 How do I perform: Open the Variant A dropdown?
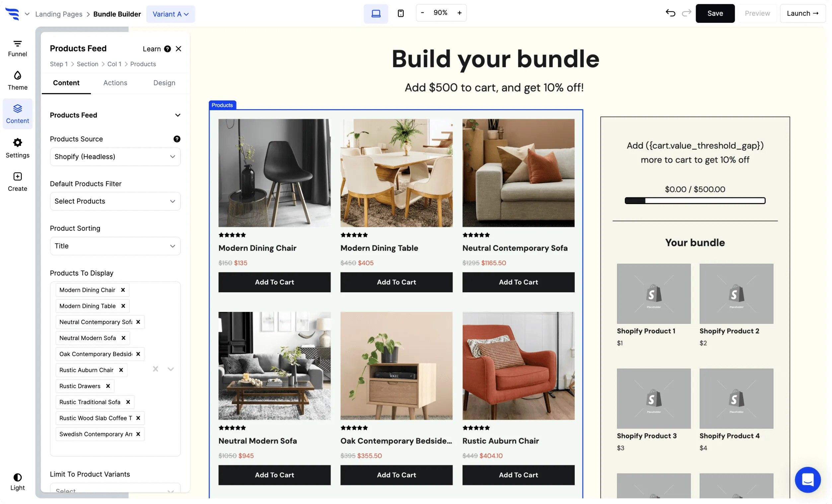(171, 14)
